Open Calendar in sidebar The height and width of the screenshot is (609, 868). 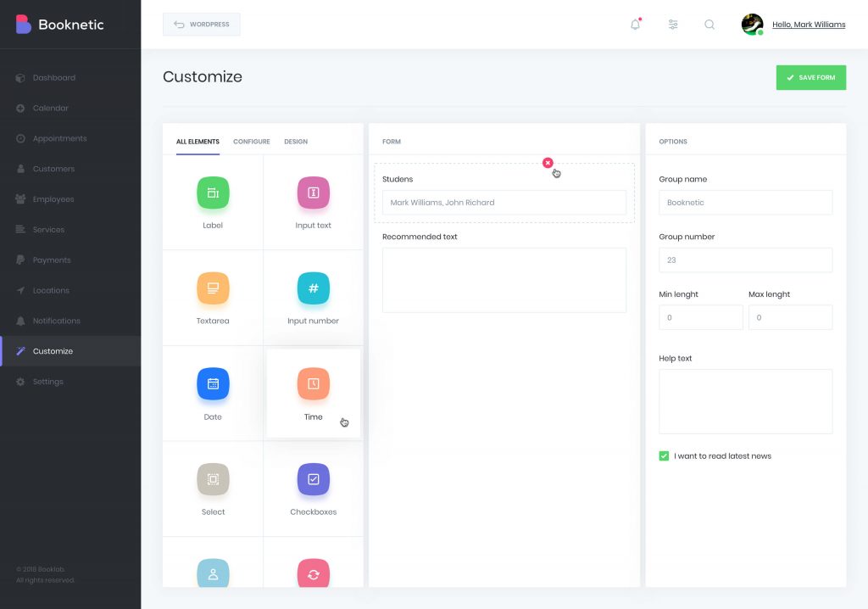50,108
